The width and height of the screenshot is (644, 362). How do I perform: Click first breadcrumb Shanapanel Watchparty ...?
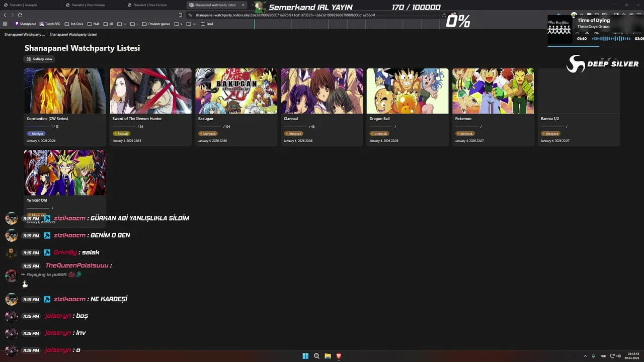(x=25, y=35)
